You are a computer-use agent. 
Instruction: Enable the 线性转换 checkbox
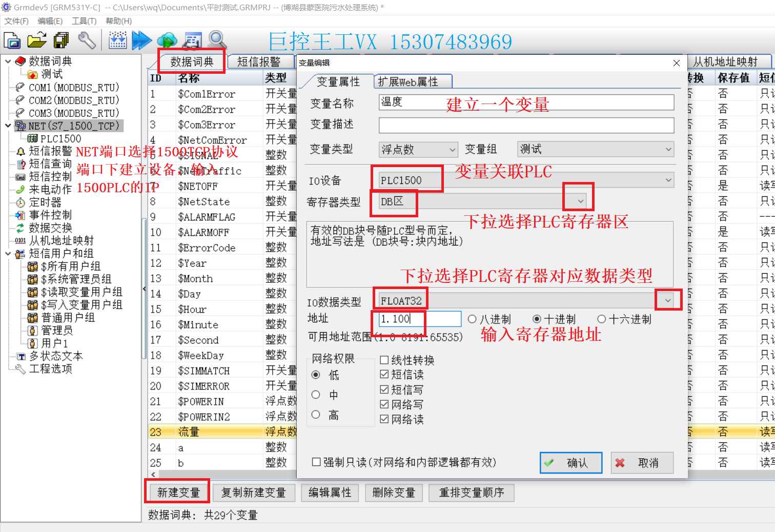(384, 360)
